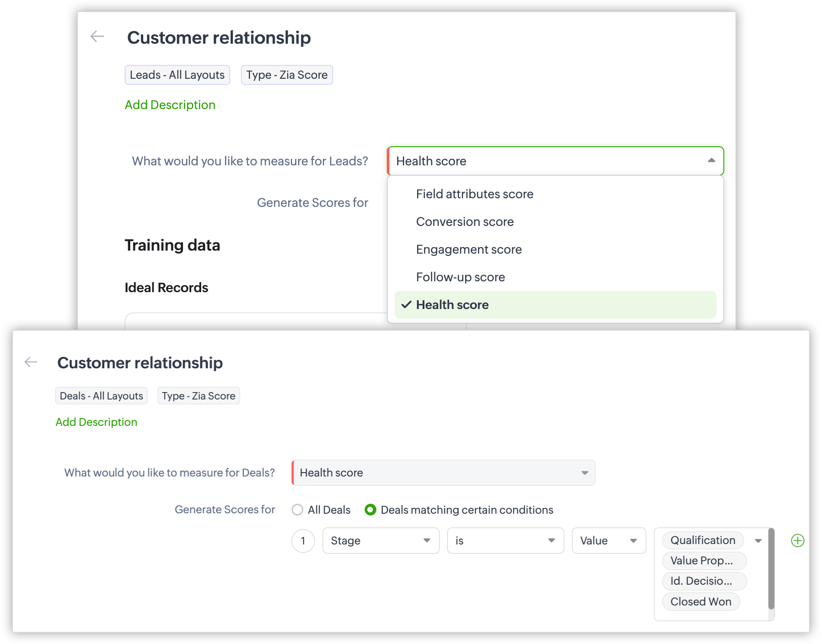Click the Closed Won stage tag
This screenshot has width=822, height=644.
tap(700, 602)
